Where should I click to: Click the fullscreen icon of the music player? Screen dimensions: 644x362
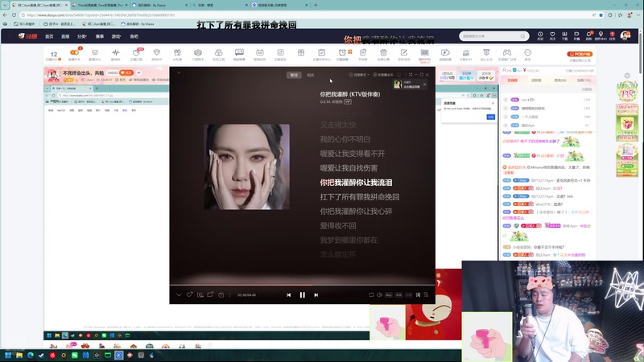point(411,75)
